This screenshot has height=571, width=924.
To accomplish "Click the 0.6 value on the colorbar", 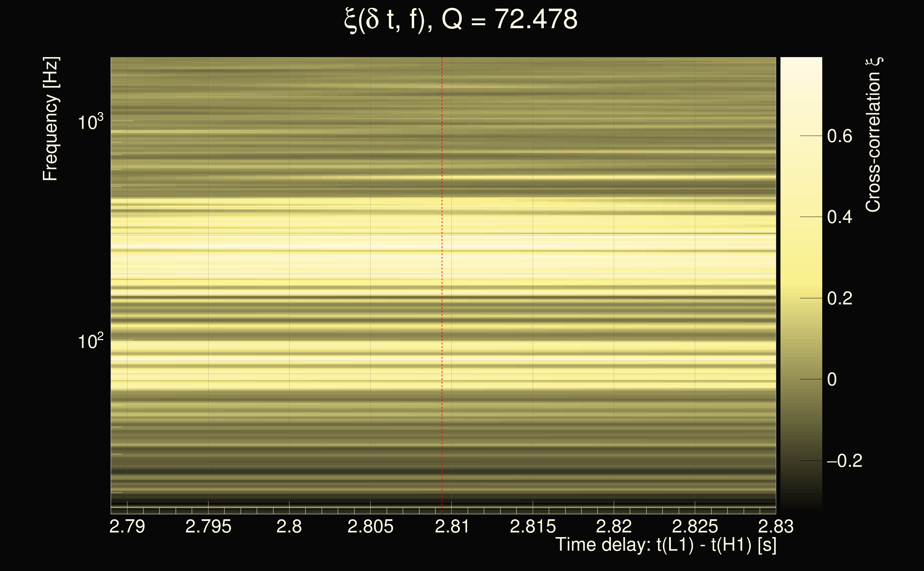I will [839, 136].
